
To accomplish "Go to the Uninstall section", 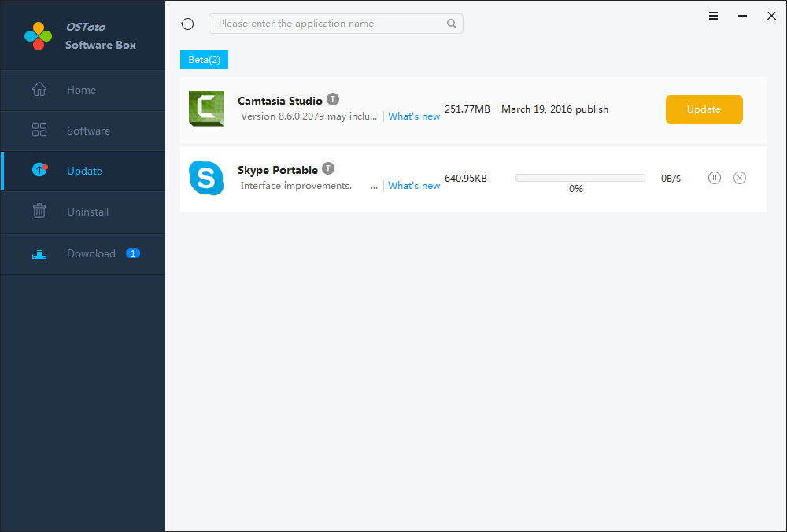I will pos(83,212).
